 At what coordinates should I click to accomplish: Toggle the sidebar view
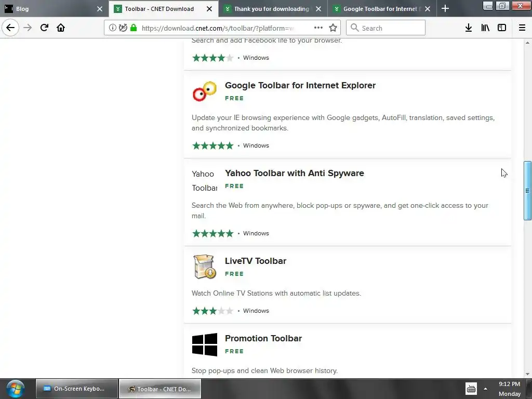pyautogui.click(x=502, y=28)
